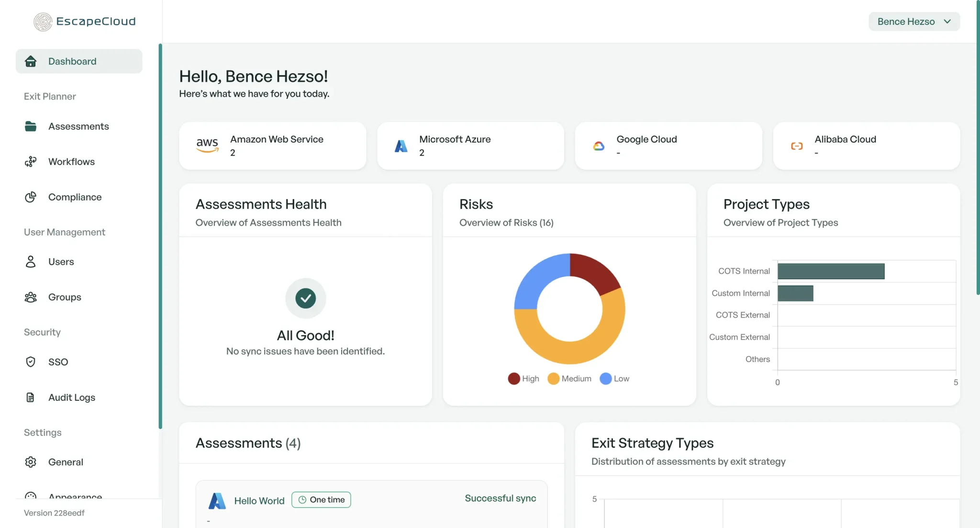This screenshot has height=528, width=980.
Task: Open the Hello World assessment link
Action: [x=259, y=501]
